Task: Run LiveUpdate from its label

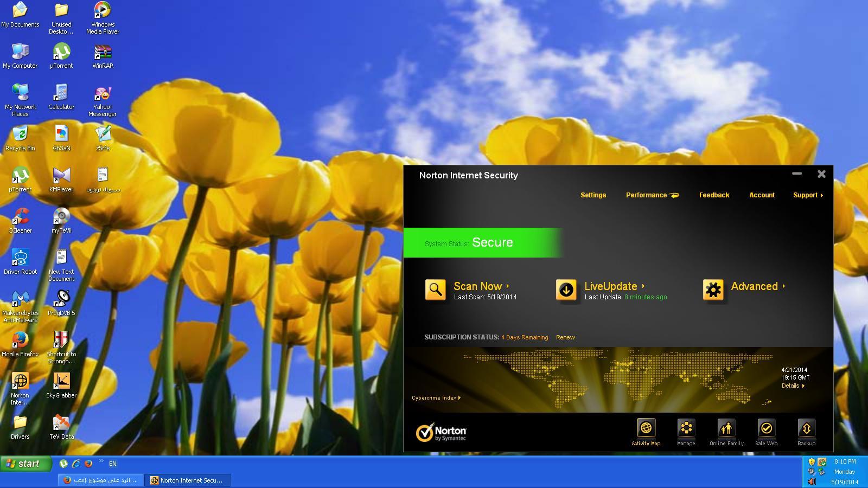Action: (x=614, y=286)
